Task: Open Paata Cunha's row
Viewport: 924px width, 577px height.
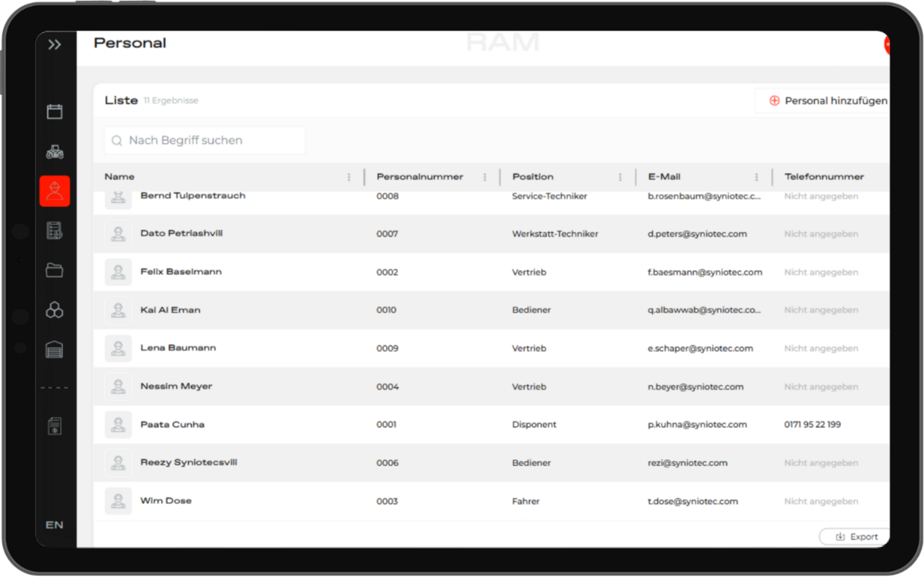Action: (173, 425)
